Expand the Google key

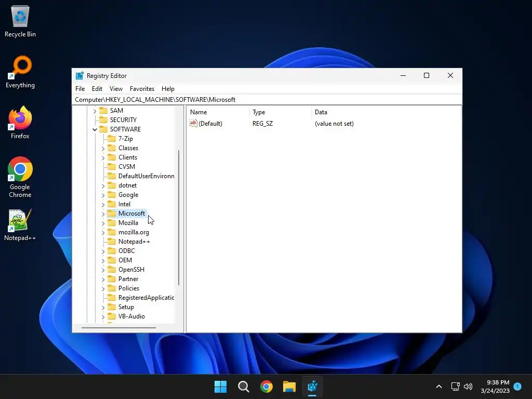coord(103,195)
